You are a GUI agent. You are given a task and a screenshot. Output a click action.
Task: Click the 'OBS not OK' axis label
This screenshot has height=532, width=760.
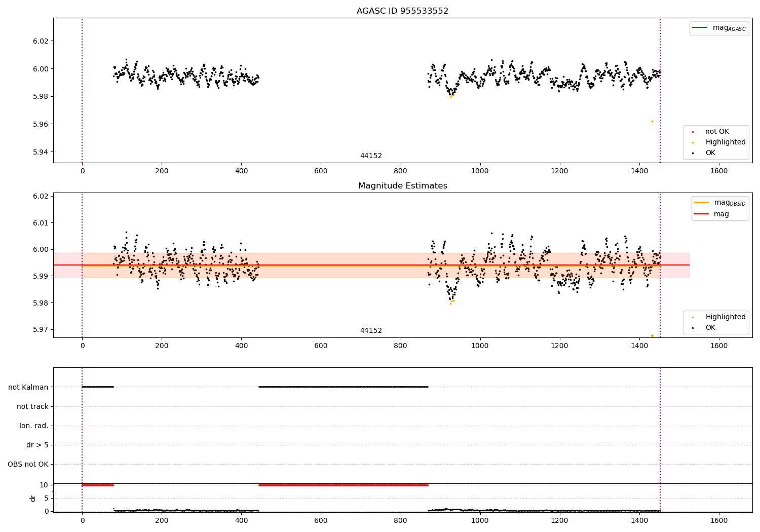pyautogui.click(x=28, y=464)
